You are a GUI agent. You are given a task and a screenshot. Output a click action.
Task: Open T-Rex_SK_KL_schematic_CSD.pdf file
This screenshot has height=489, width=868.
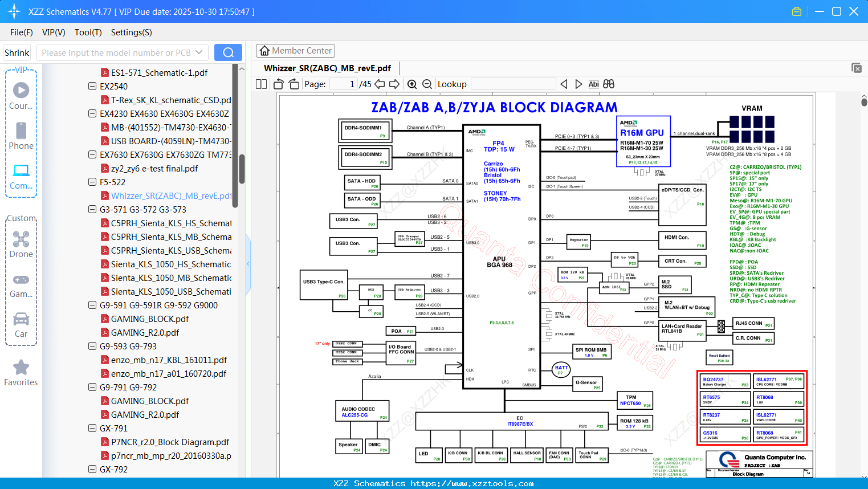coord(171,100)
